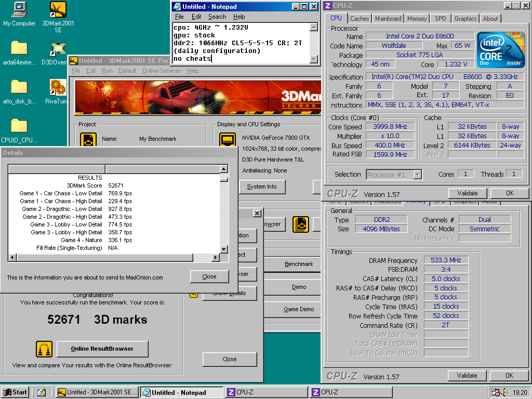Switch to first CPU-Z taskbar button
This screenshot has width=532, height=399.
[267, 392]
